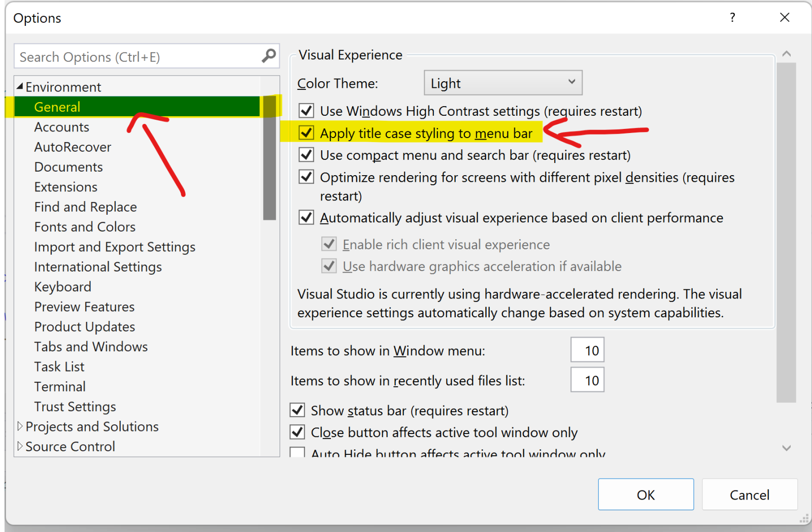The width and height of the screenshot is (812, 532).
Task: Open the Keyboard settings page
Action: pos(63,286)
